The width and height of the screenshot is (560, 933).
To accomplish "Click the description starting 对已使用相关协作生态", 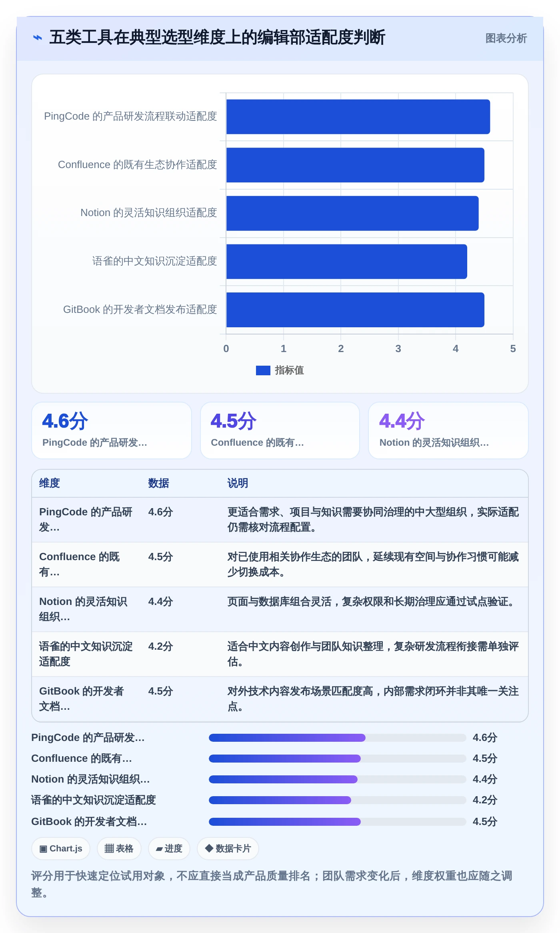I will [373, 565].
